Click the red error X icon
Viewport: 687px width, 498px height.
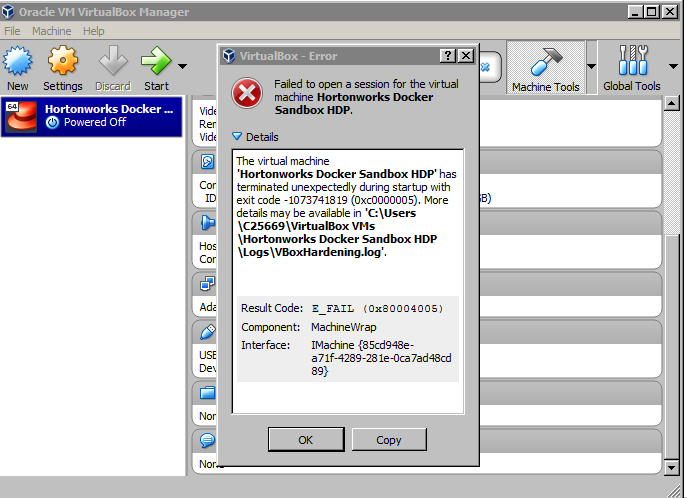(x=247, y=93)
